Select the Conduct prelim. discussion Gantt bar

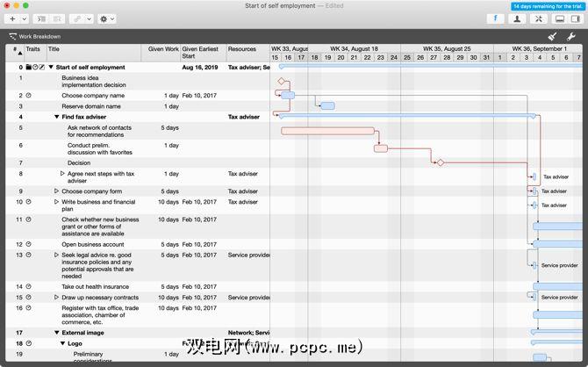(381, 148)
